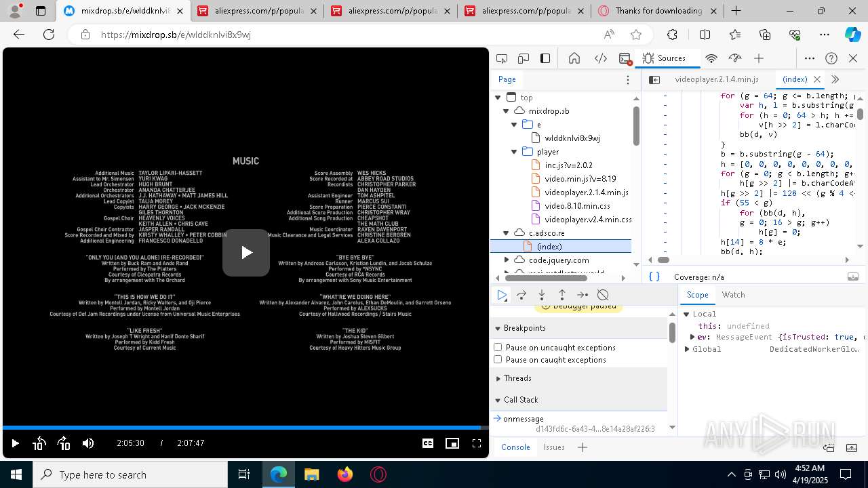The width and height of the screenshot is (868, 488).
Task: Select the Console drawer tab
Action: click(515, 447)
